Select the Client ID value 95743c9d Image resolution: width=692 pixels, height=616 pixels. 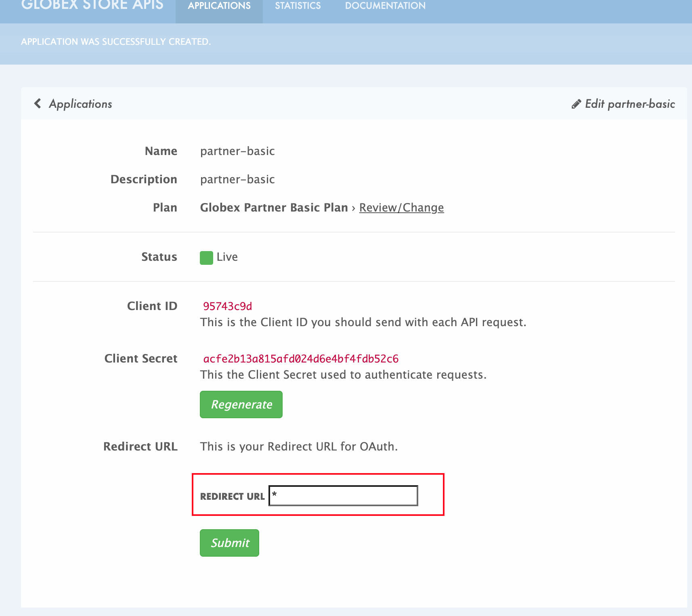tap(227, 306)
